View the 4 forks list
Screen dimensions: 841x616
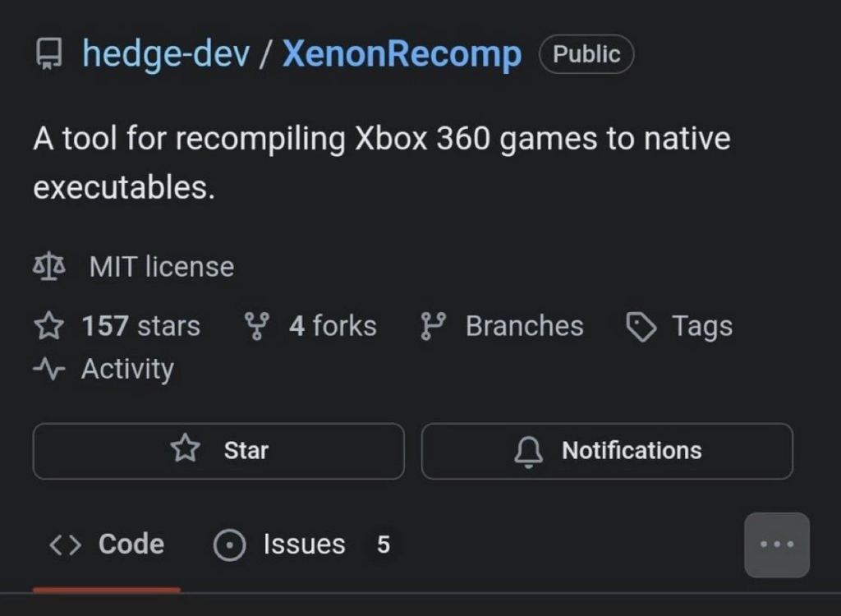333,326
